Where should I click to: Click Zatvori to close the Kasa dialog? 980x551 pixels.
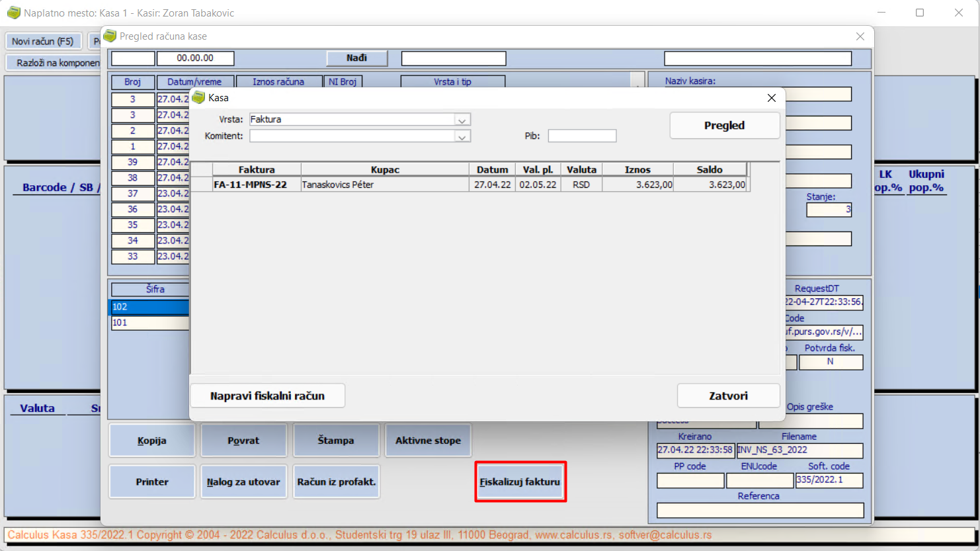point(728,396)
